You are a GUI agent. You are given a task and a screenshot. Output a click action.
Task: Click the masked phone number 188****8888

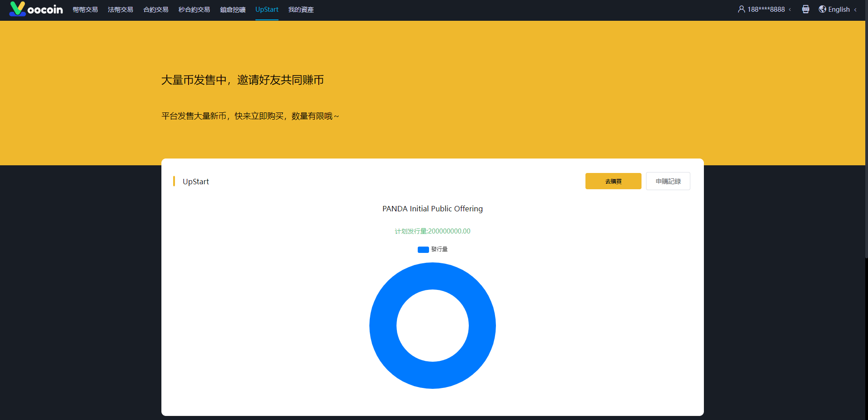(x=766, y=9)
